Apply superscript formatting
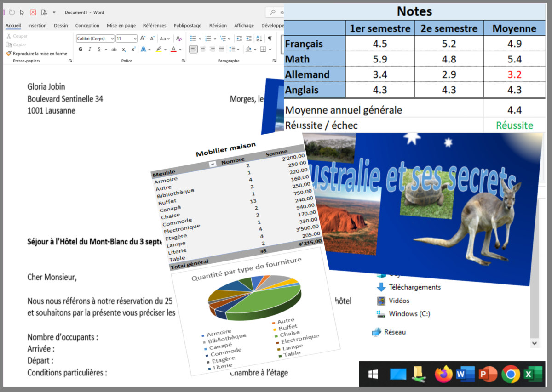 [x=133, y=50]
